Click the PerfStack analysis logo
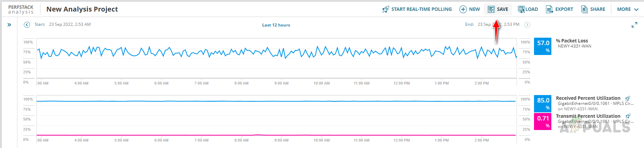Screen dimensions: 644x148 pyautogui.click(x=21, y=10)
